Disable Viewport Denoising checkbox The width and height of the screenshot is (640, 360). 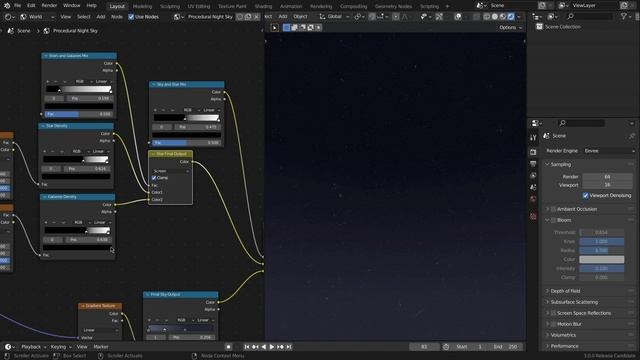coord(585,196)
